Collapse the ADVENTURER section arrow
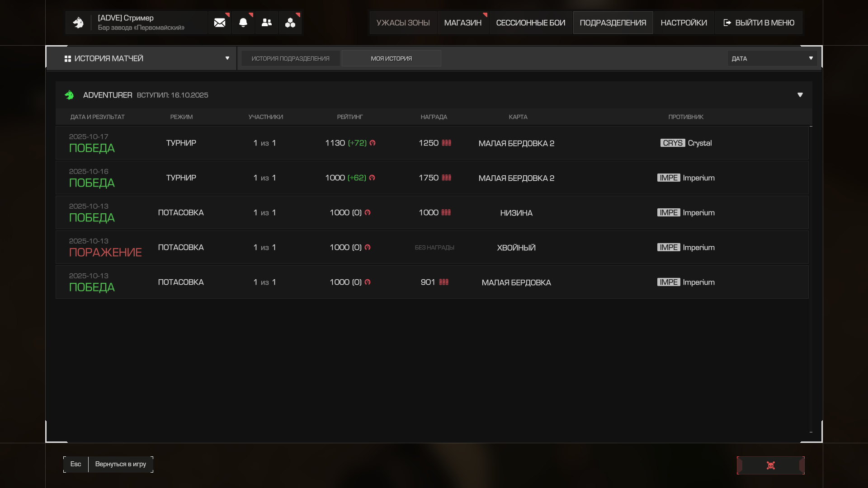This screenshot has width=868, height=488. click(x=800, y=95)
